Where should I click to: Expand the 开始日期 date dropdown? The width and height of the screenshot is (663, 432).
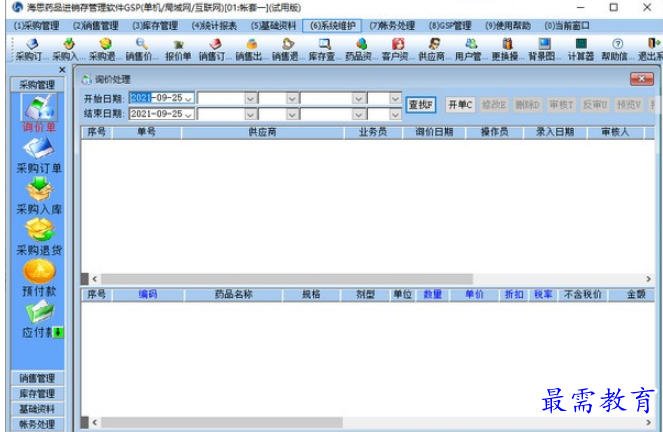189,98
